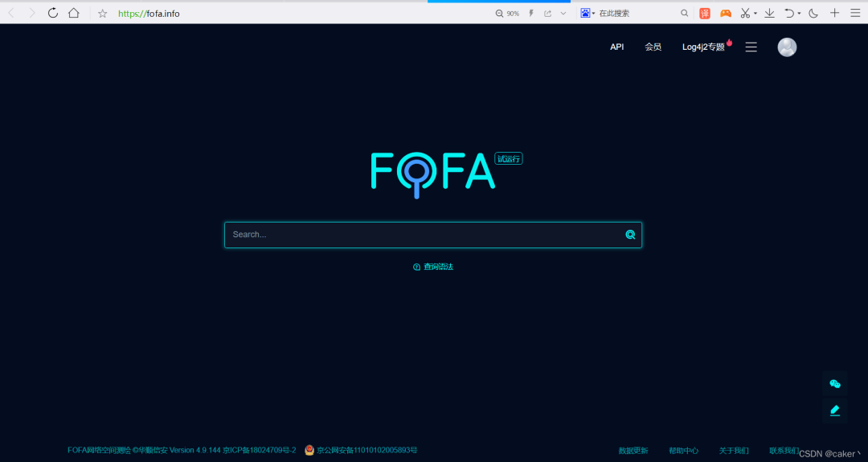The width and height of the screenshot is (868, 462).
Task: Expand the undo arrow dropdown
Action: [x=799, y=14]
